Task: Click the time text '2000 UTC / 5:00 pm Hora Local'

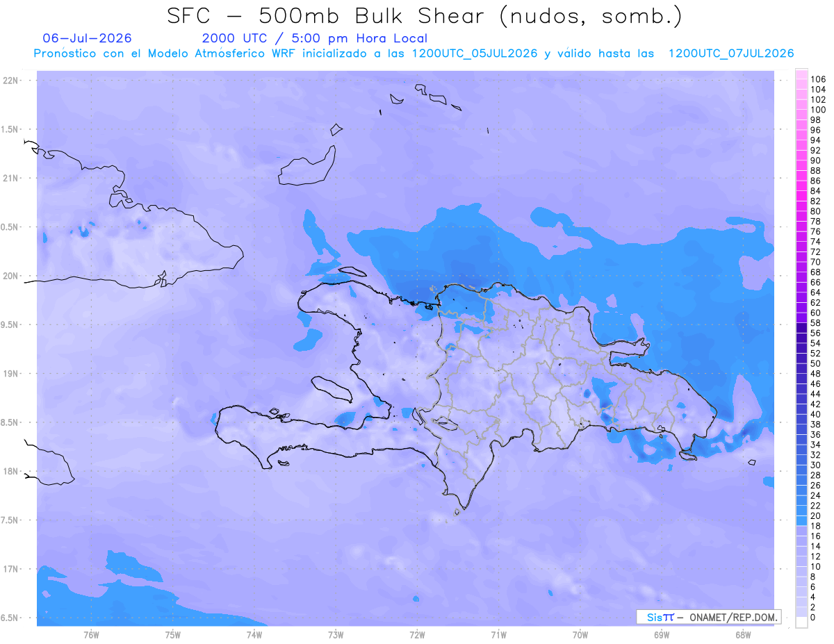Action: [314, 38]
